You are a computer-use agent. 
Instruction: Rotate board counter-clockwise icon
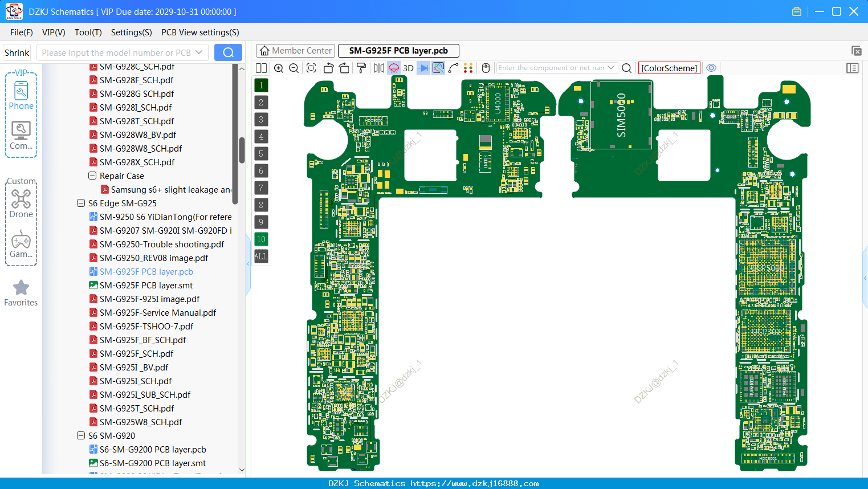[328, 68]
